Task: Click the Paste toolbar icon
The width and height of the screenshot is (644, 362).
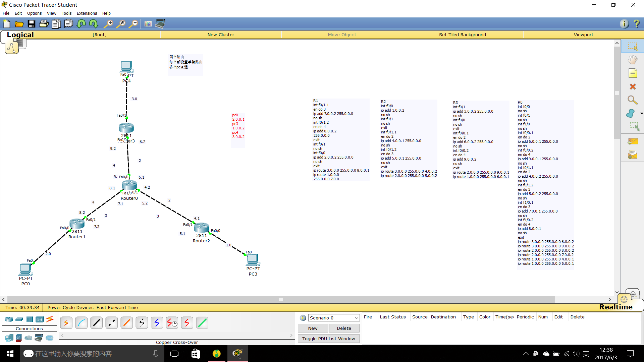Action: [69, 24]
